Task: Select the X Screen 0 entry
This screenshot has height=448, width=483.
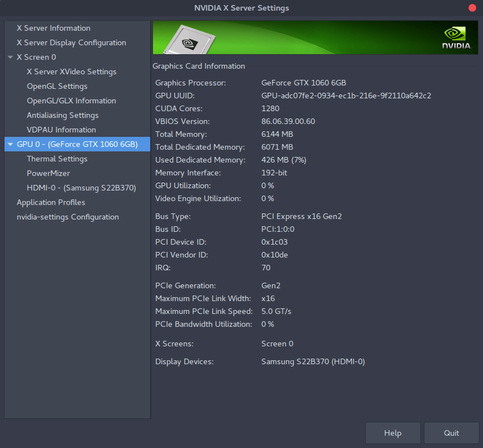Action: click(36, 57)
